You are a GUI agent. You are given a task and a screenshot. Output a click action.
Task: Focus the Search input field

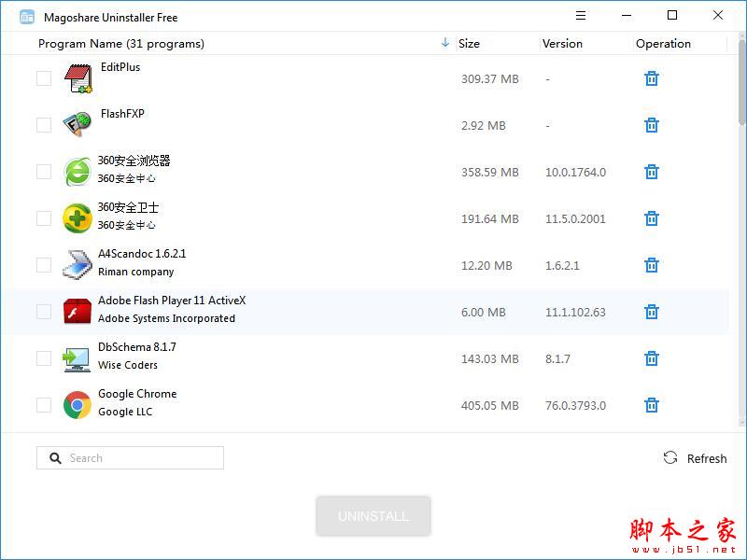[x=130, y=457]
